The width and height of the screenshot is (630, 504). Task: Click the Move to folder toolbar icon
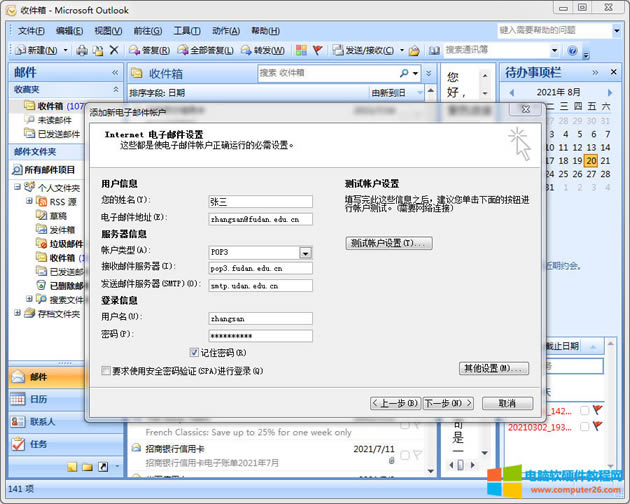click(98, 50)
